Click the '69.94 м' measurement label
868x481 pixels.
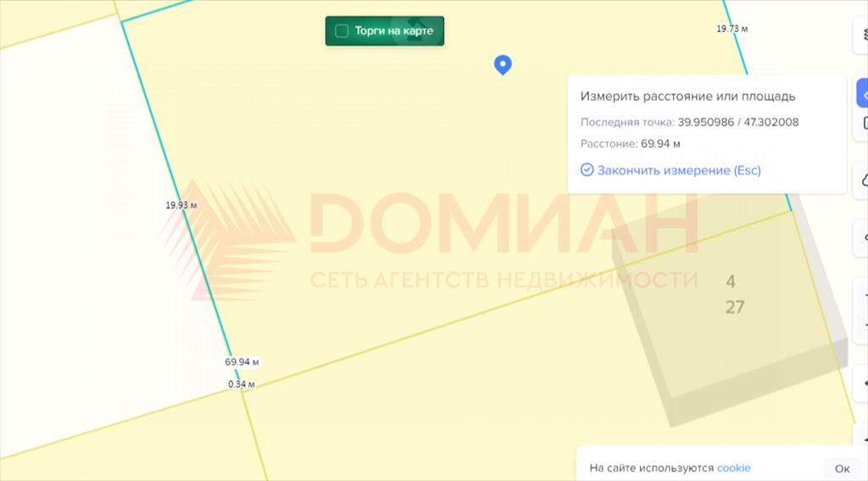[242, 362]
